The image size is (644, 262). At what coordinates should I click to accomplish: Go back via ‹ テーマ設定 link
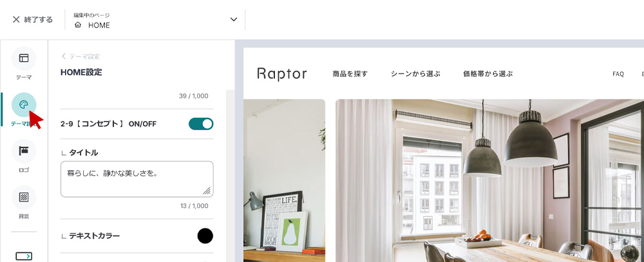81,56
